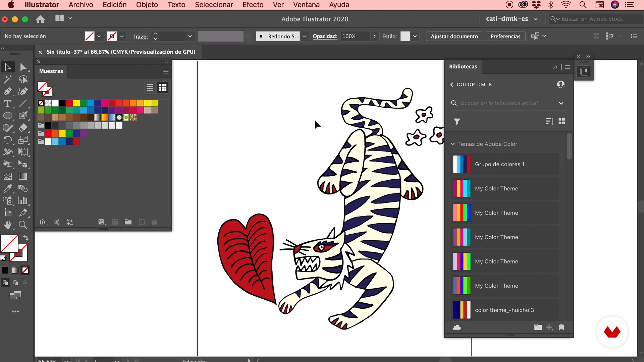Select the Gradient tool
Image resolution: width=644 pixels, height=362 pixels.
point(23,176)
